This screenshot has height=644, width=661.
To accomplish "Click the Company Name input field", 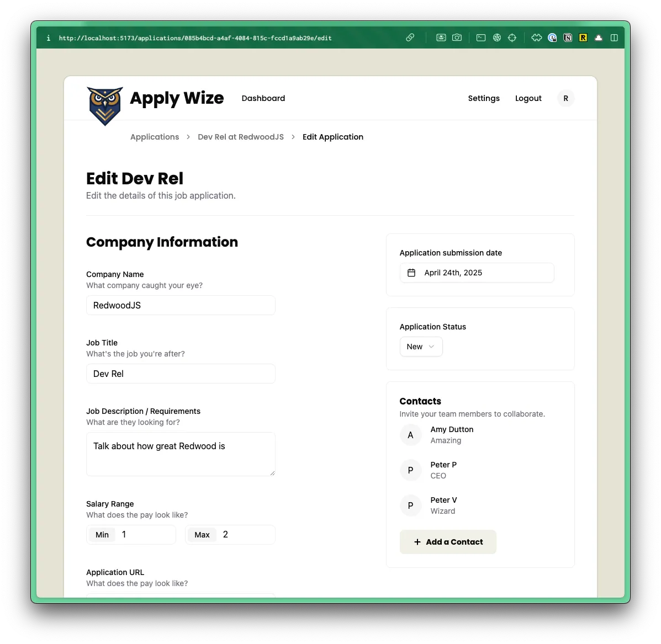I will (181, 305).
